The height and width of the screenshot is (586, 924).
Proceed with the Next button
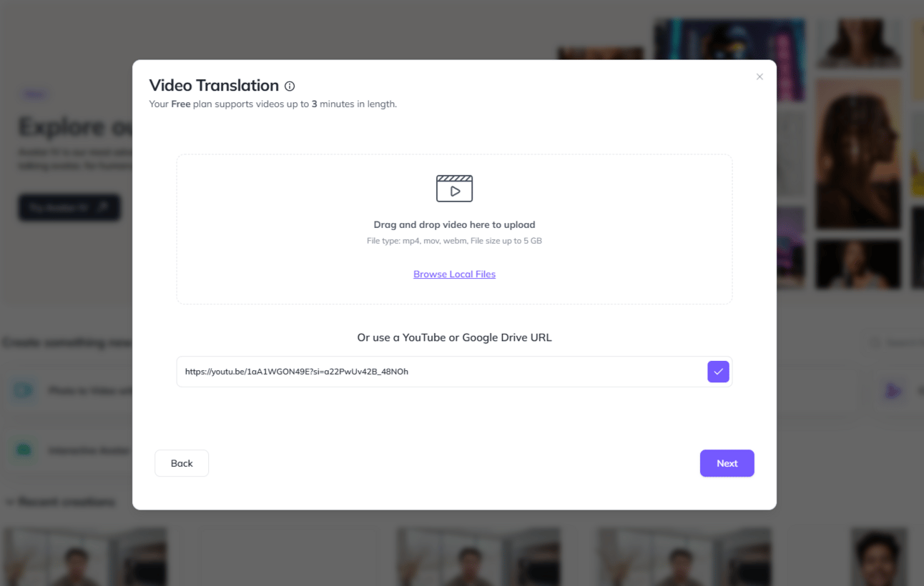tap(727, 463)
